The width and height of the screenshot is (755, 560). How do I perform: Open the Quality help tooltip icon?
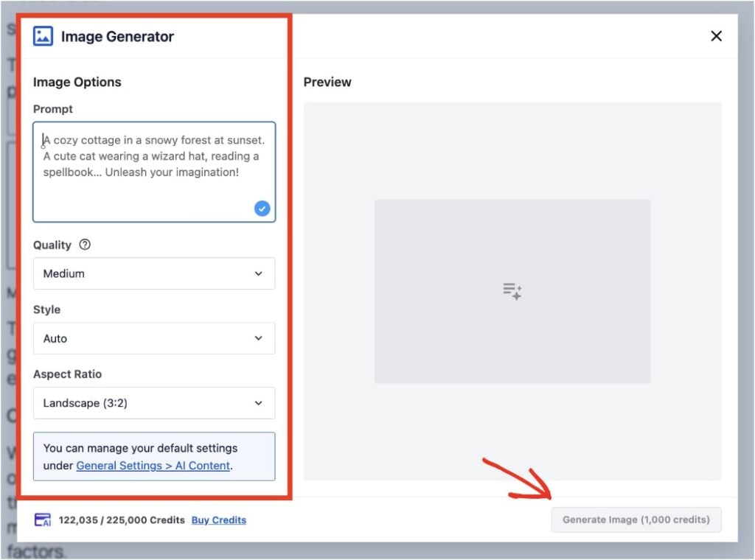pyautogui.click(x=85, y=245)
